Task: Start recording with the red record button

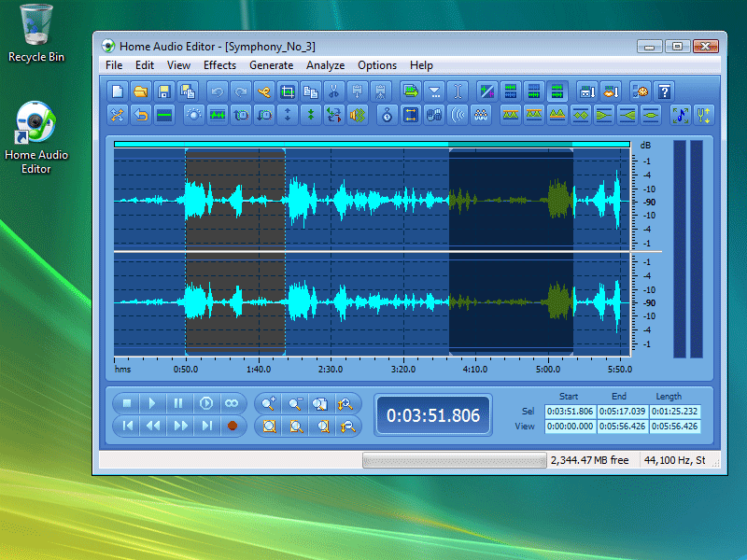Action: (232, 426)
